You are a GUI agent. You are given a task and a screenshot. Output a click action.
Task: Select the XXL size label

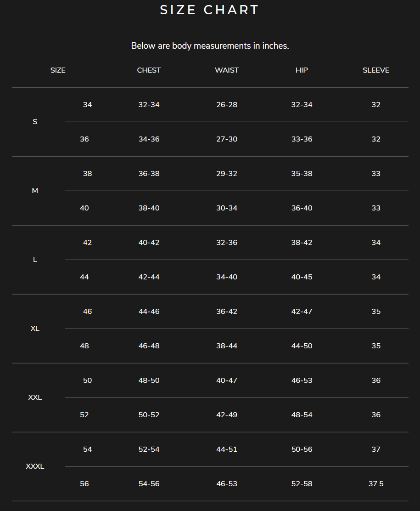[x=35, y=397]
